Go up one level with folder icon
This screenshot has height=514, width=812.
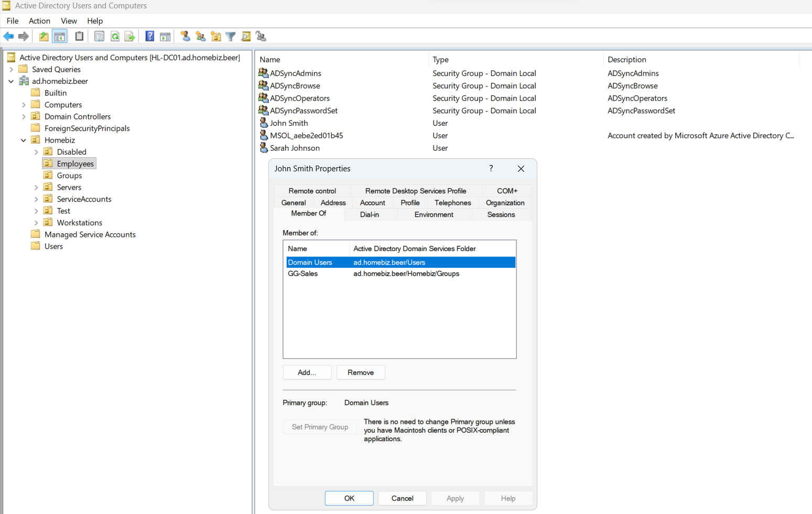click(44, 36)
